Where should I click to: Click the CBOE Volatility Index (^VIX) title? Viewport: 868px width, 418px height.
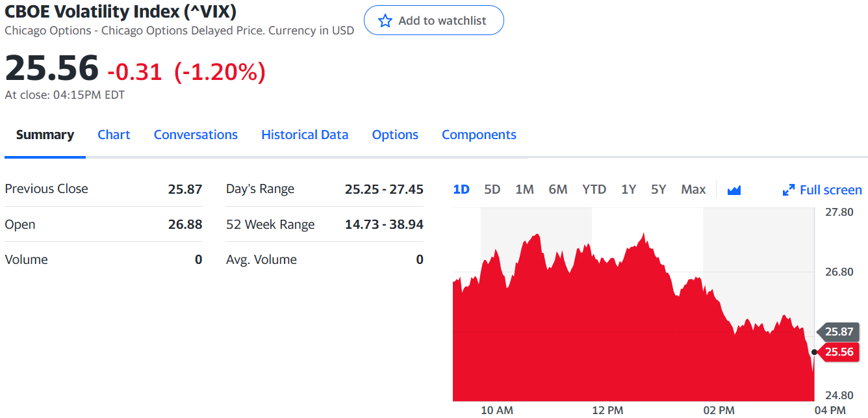pyautogui.click(x=120, y=12)
